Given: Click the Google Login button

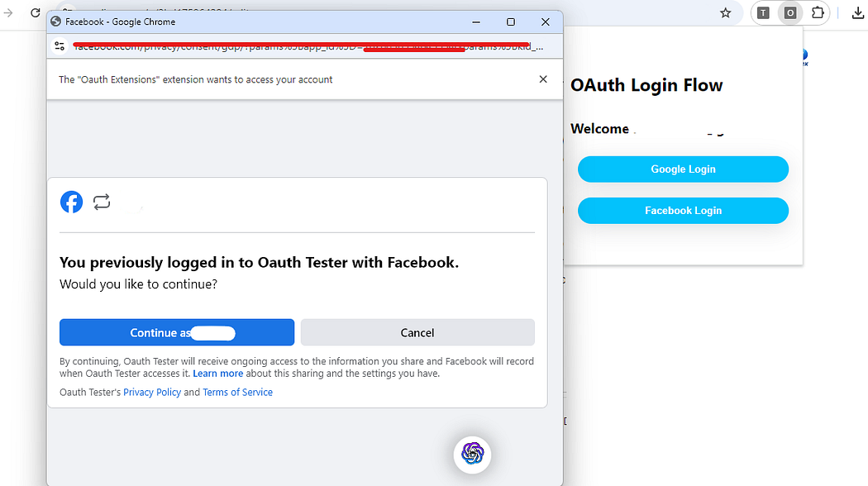Looking at the screenshot, I should coord(683,169).
